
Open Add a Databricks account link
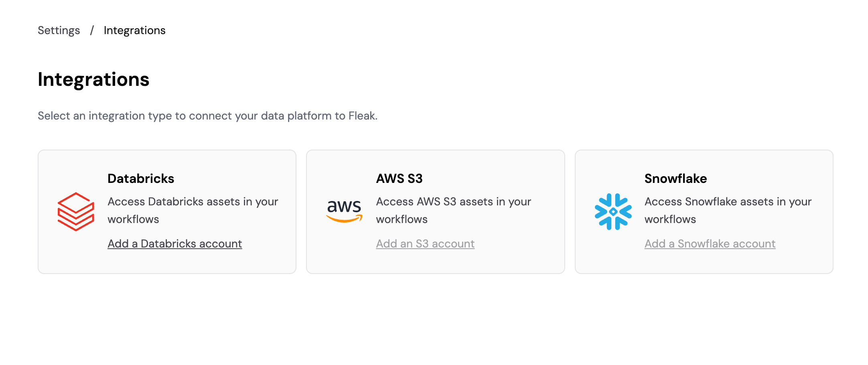tap(174, 243)
